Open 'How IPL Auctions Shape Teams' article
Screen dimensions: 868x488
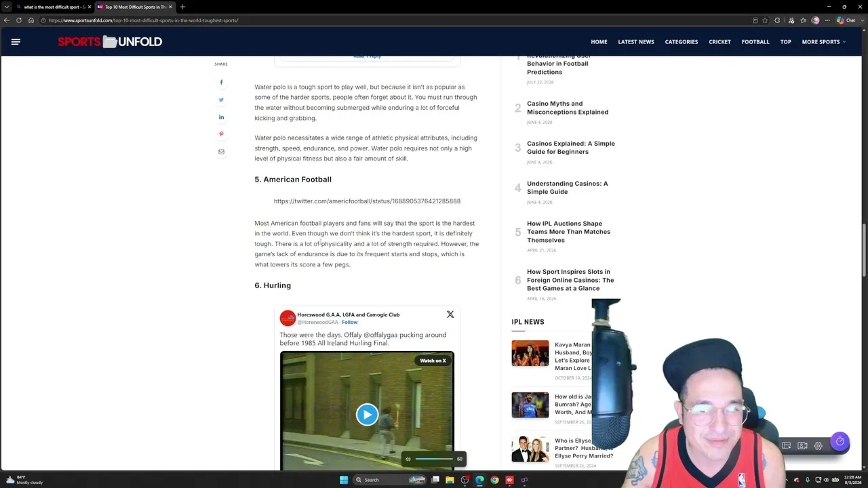click(x=568, y=232)
